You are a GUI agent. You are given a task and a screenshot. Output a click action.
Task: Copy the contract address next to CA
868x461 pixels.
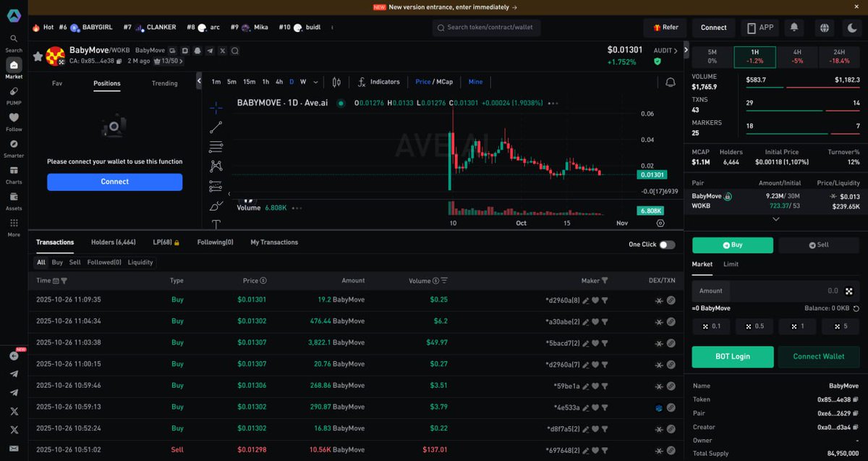[119, 62]
